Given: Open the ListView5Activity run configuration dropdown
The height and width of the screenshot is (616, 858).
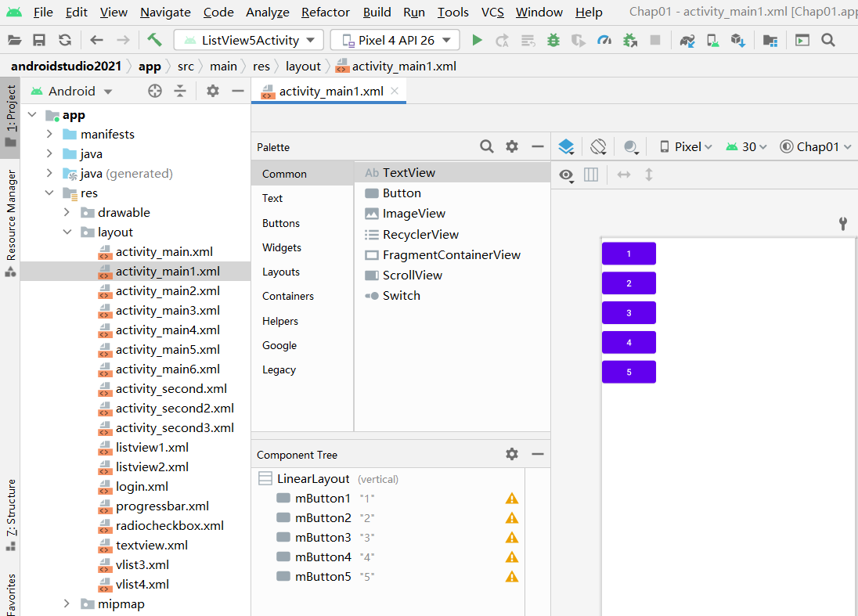Looking at the screenshot, I should point(249,40).
